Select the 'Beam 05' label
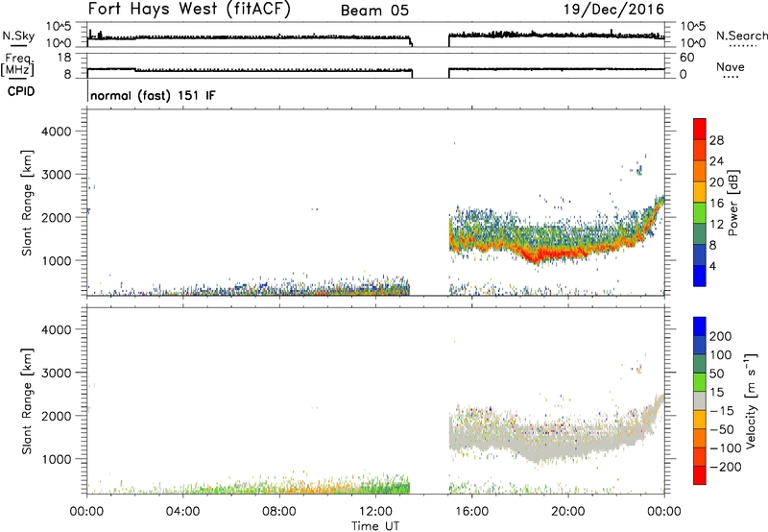This screenshot has width=768, height=532. [x=374, y=11]
